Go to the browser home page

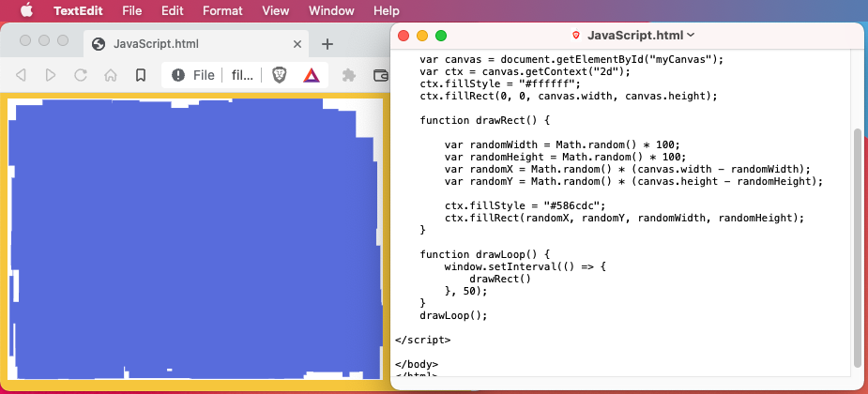click(x=110, y=75)
